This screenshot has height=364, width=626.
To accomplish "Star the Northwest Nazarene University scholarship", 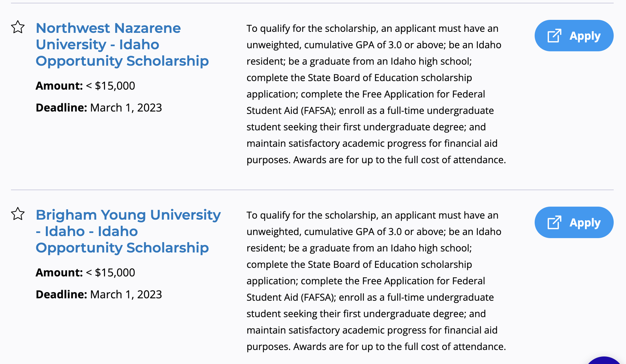I will click(18, 27).
